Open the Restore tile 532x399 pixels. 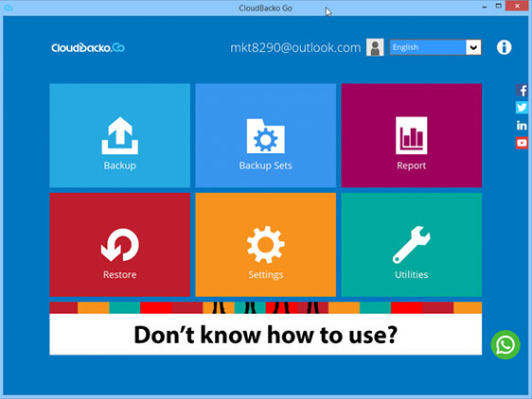[x=120, y=245]
